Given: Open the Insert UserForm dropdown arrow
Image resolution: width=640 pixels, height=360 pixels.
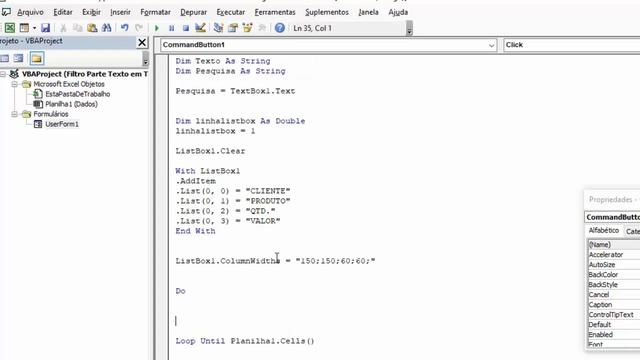Looking at the screenshot, I should [34, 28].
